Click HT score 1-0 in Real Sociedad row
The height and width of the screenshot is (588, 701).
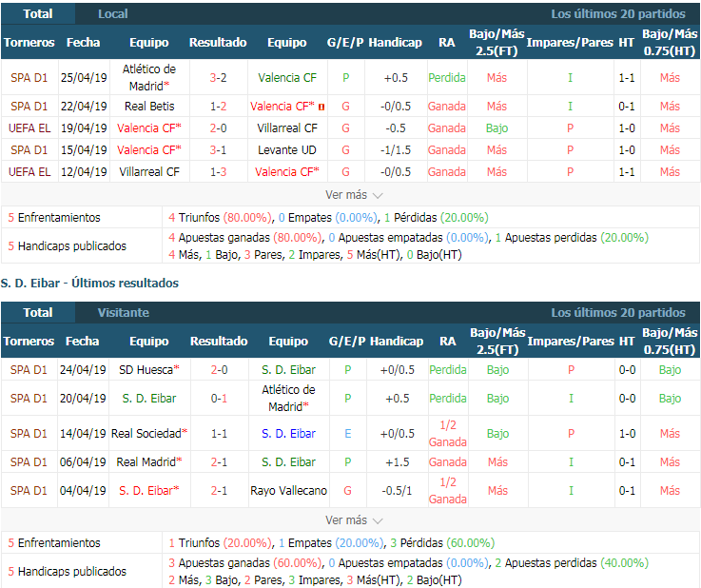click(x=627, y=433)
